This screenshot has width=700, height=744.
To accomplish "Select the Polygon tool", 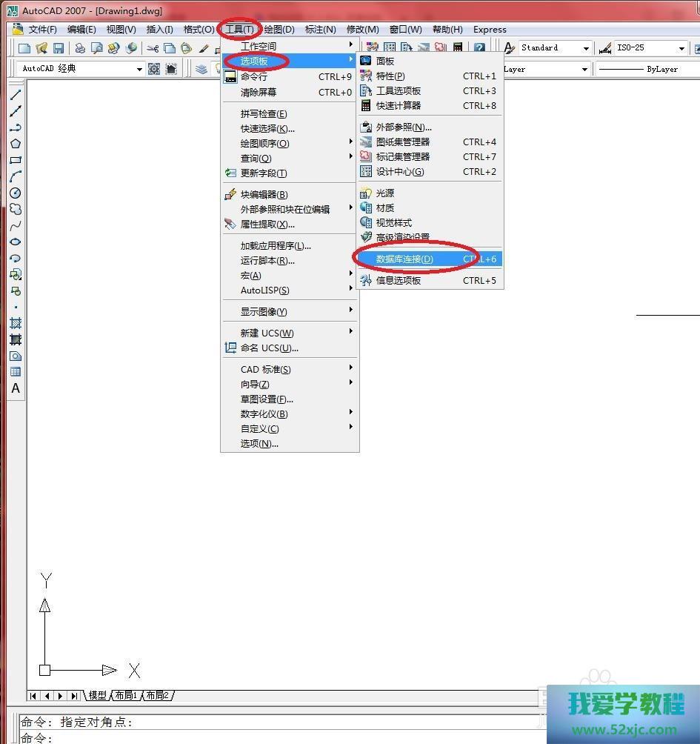I will click(x=16, y=144).
